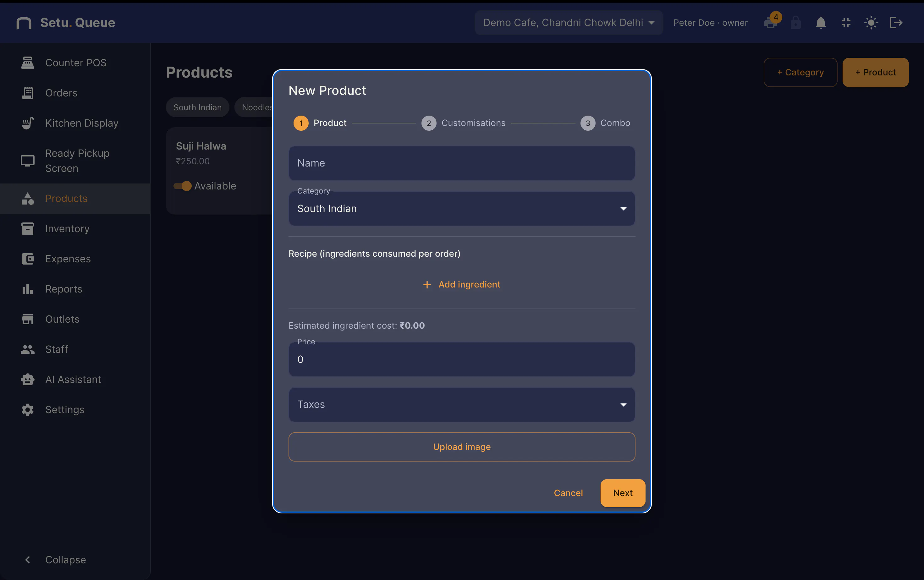Click the Ready Pickup Screen monitor icon
The image size is (924, 580).
pos(28,161)
